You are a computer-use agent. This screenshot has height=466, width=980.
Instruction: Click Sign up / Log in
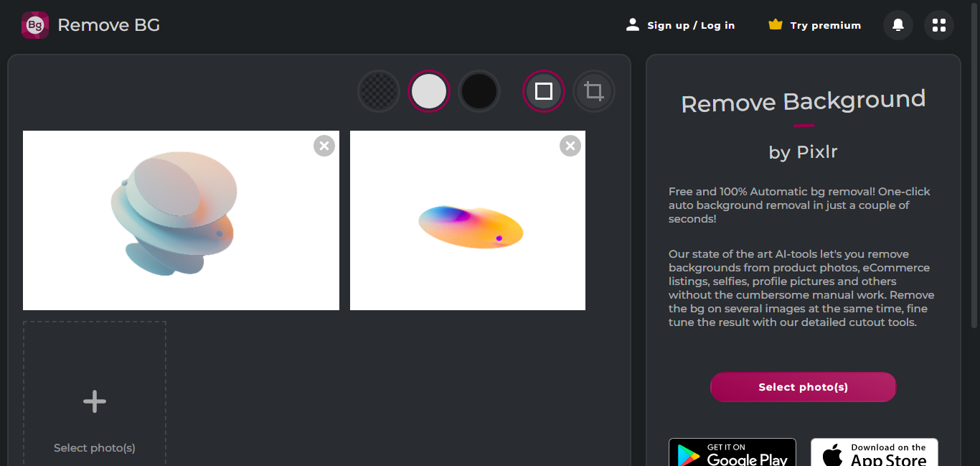pyautogui.click(x=690, y=25)
